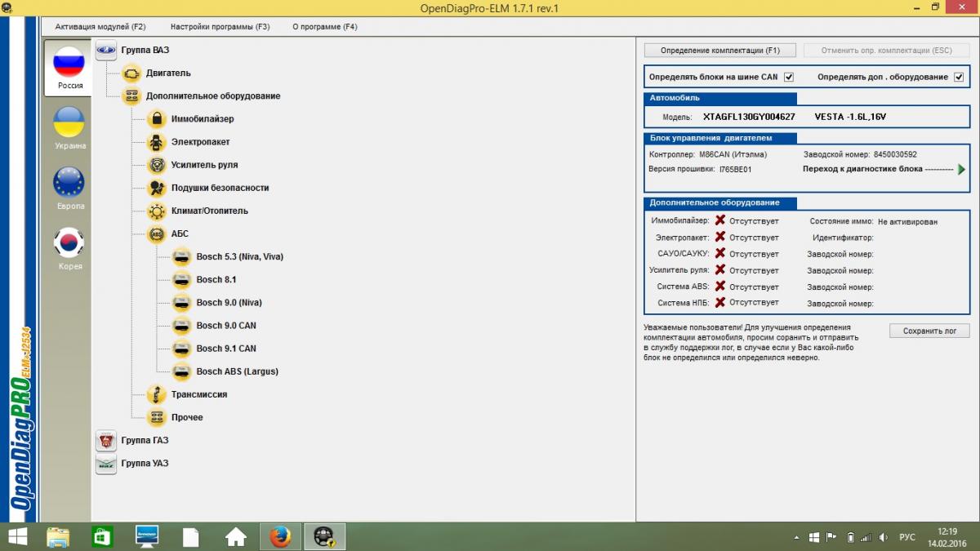Viewport: 980px width, 551px height.
Task: Expand the Группа ГАЗ tree group
Action: pos(106,441)
